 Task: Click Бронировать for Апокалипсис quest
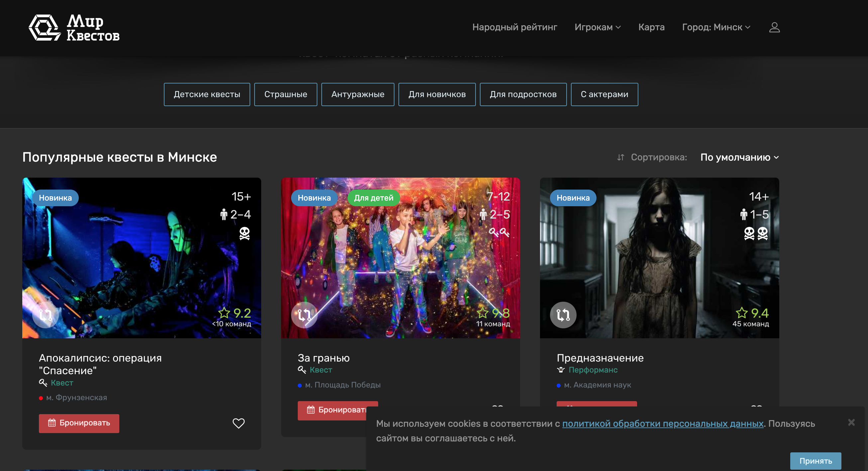point(79,423)
